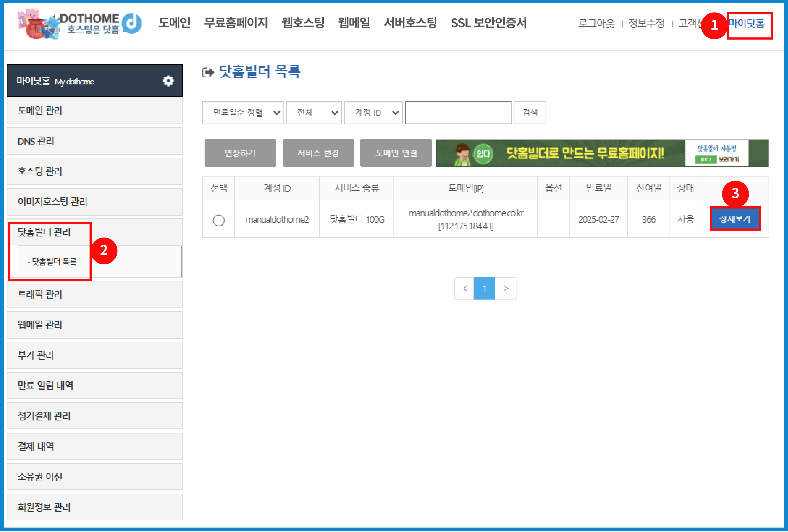This screenshot has width=788, height=532.
Task: Open the 계정 ID search type dropdown
Action: click(373, 113)
